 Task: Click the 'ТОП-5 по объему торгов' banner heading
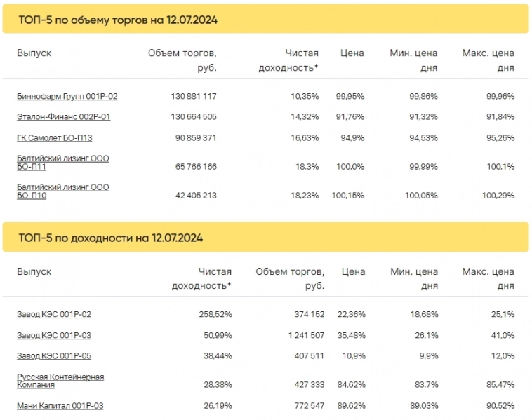[x=118, y=20]
